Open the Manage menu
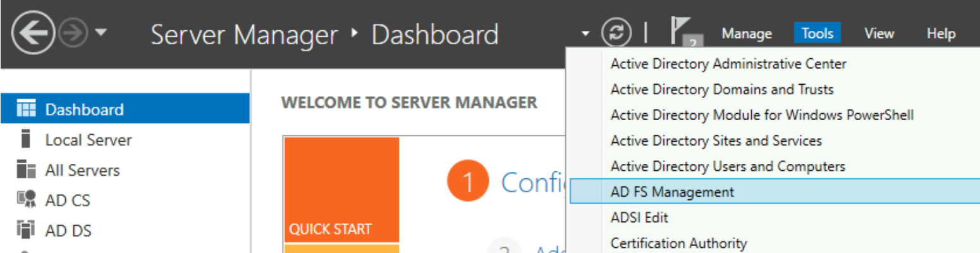Image resolution: width=980 pixels, height=253 pixels. tap(747, 34)
